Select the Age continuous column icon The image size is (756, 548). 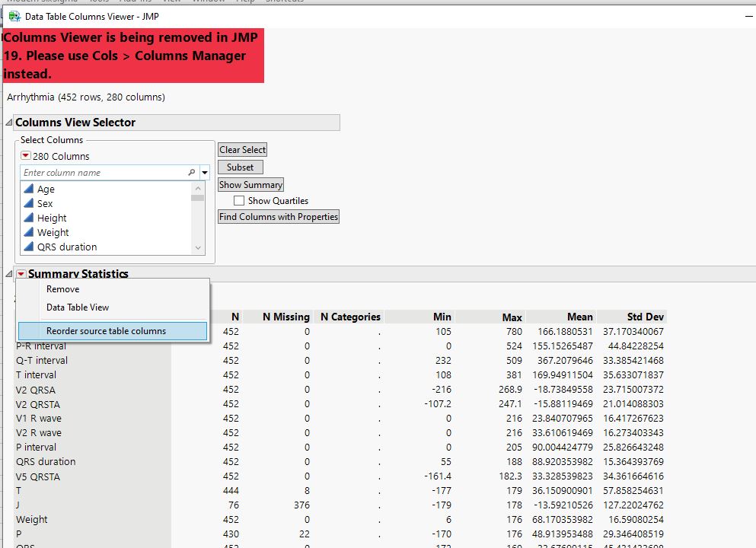click(x=29, y=189)
